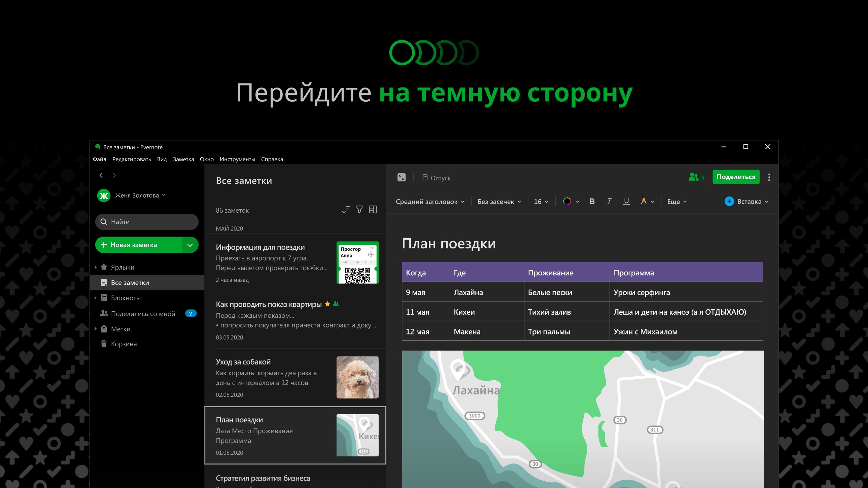The height and width of the screenshot is (488, 868).
Task: Open the Окно menu
Action: (x=207, y=160)
